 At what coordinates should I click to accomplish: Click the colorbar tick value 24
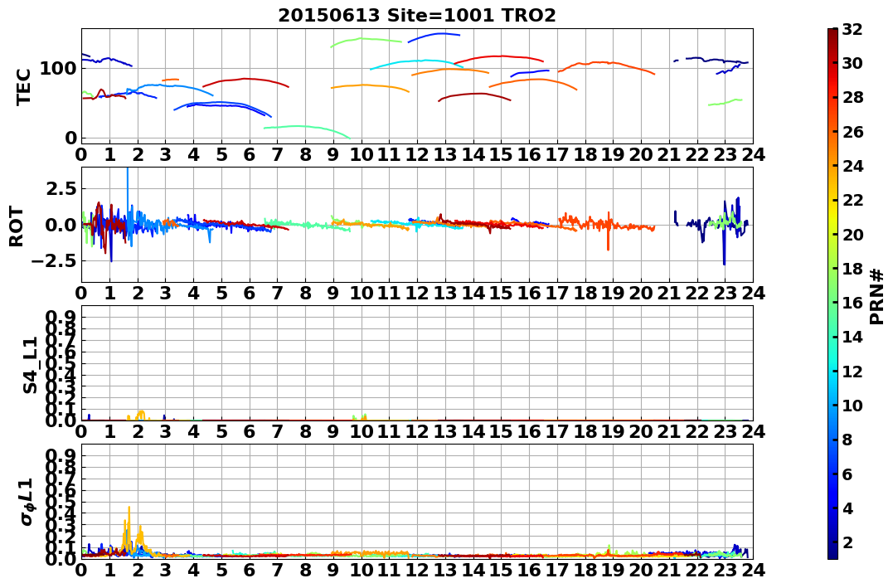click(852, 166)
